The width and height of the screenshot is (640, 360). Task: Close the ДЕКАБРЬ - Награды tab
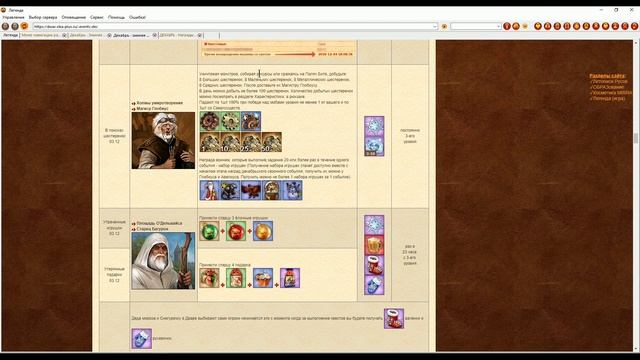(200, 36)
